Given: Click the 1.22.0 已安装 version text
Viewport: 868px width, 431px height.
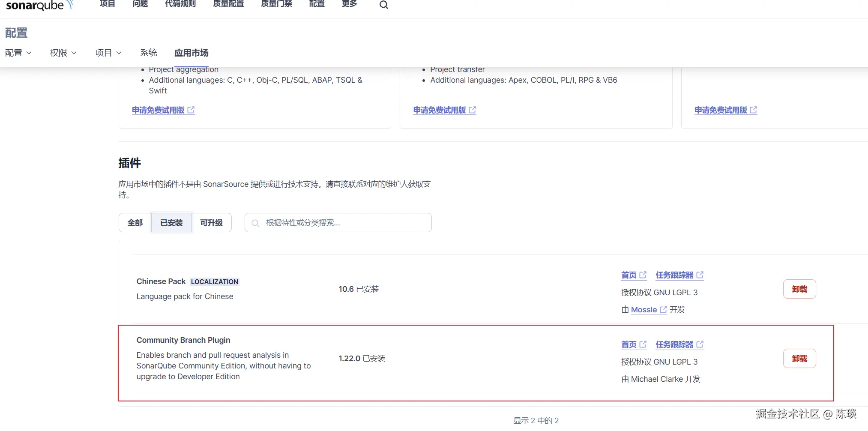Looking at the screenshot, I should (x=362, y=359).
